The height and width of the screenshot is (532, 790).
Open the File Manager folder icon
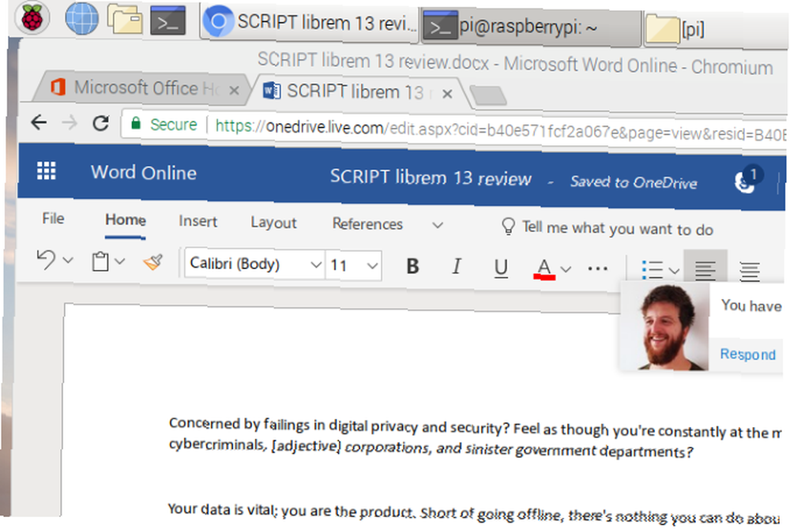[125, 19]
